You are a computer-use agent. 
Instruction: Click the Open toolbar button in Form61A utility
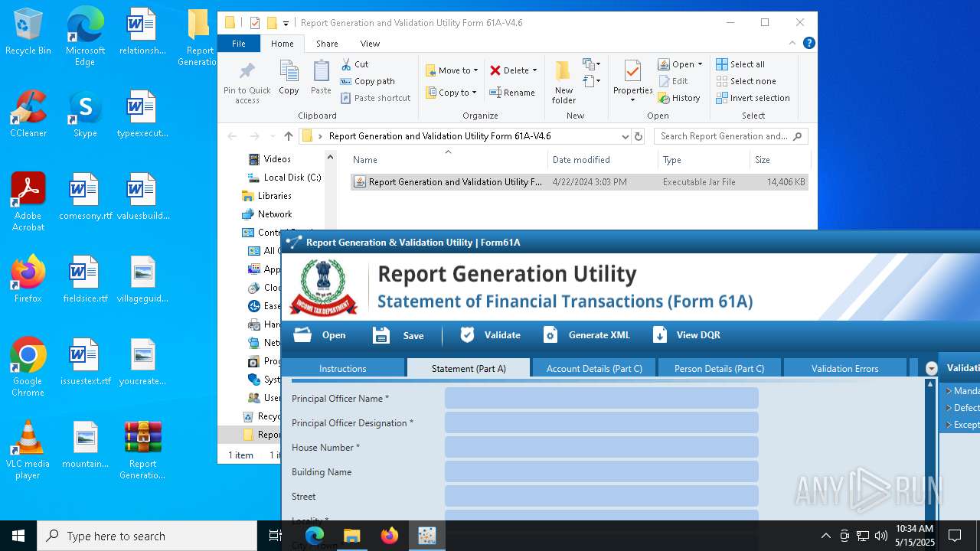319,335
